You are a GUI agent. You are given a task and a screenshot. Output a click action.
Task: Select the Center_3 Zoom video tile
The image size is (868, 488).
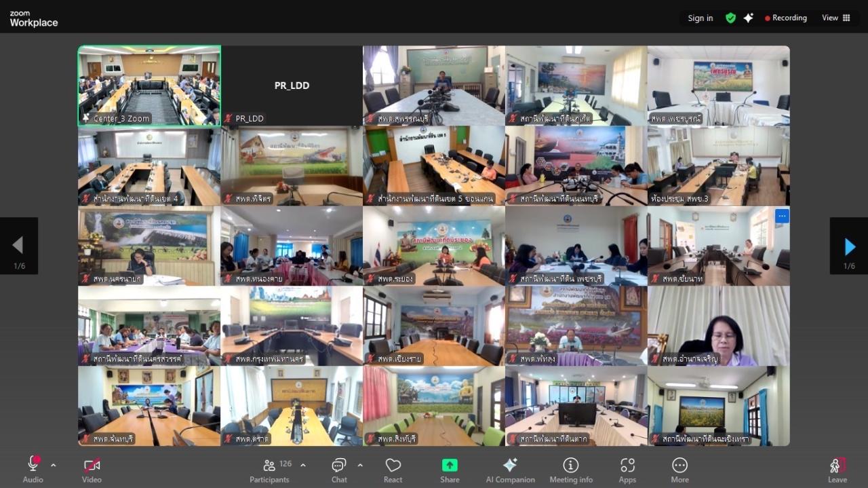coord(149,86)
